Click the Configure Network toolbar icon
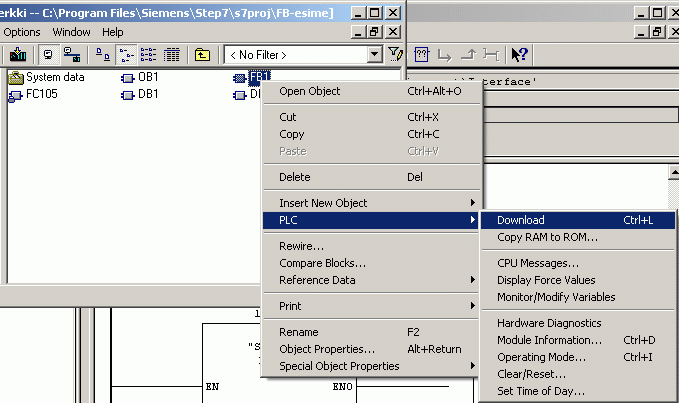 72,55
